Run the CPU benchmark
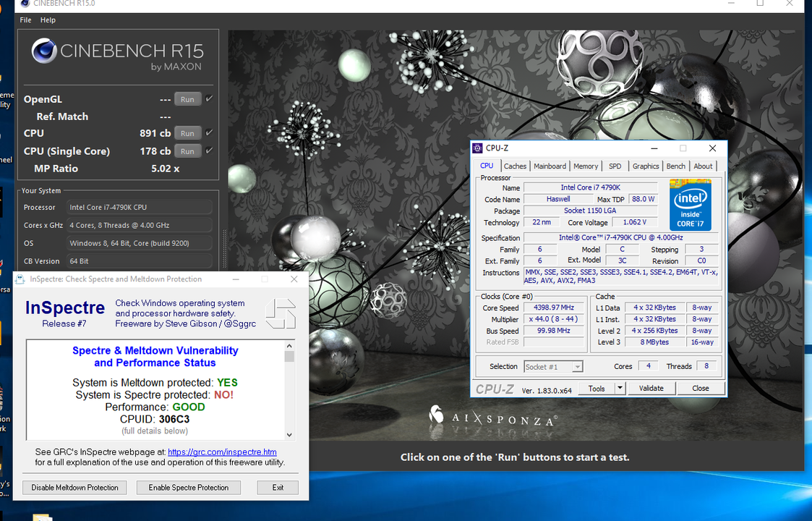The height and width of the screenshot is (521, 812). coord(187,133)
